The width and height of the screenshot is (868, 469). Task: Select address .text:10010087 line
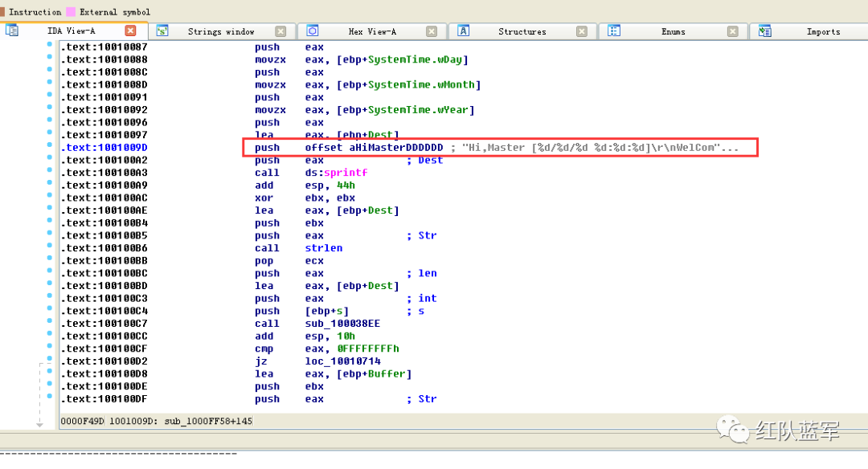tap(104, 47)
